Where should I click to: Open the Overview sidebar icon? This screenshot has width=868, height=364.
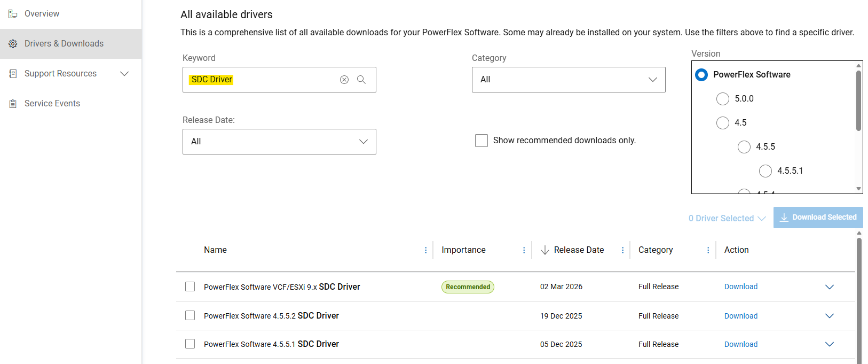[x=13, y=14]
